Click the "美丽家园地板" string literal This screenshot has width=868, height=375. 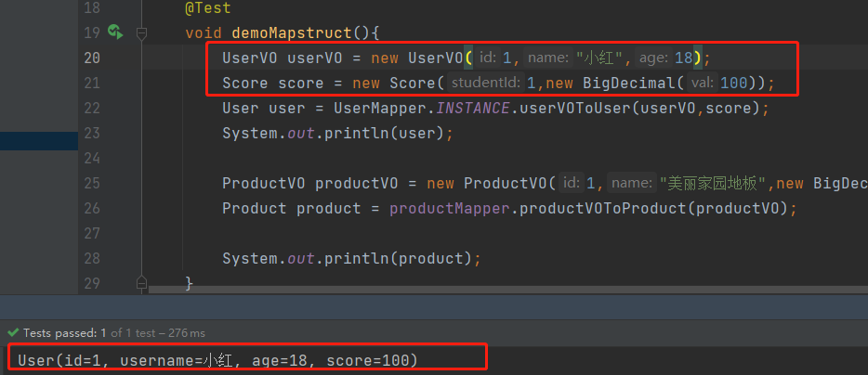pos(714,183)
